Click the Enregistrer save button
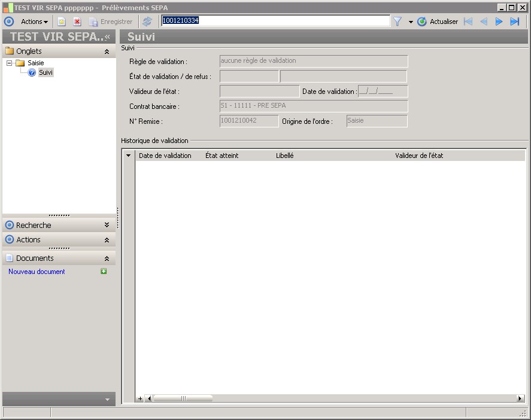This screenshot has height=420, width=531. (x=111, y=22)
